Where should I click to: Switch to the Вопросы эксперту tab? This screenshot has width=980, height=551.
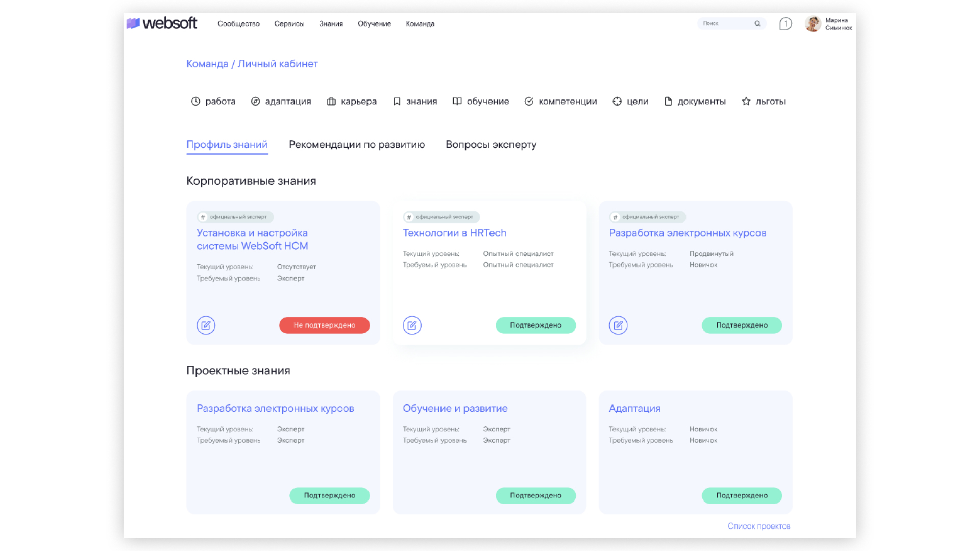coord(491,145)
